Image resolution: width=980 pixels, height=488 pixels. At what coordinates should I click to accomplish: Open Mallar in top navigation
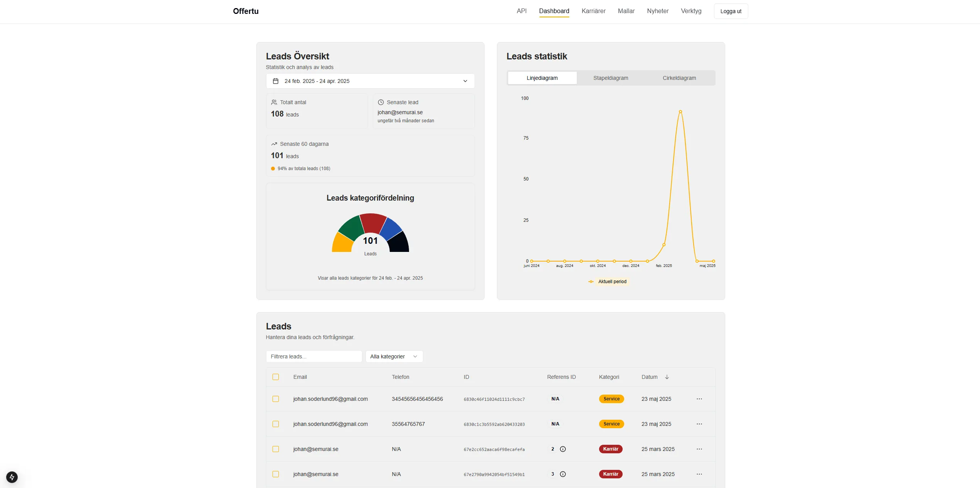[626, 11]
